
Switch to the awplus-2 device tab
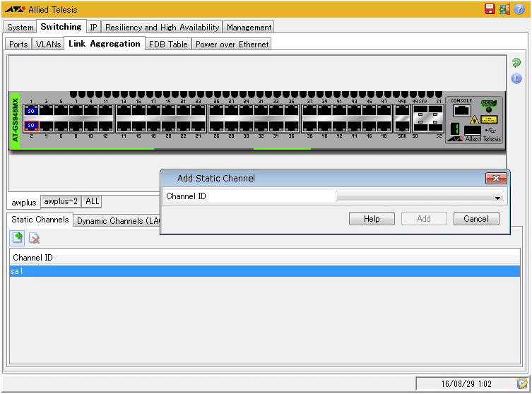(61, 201)
